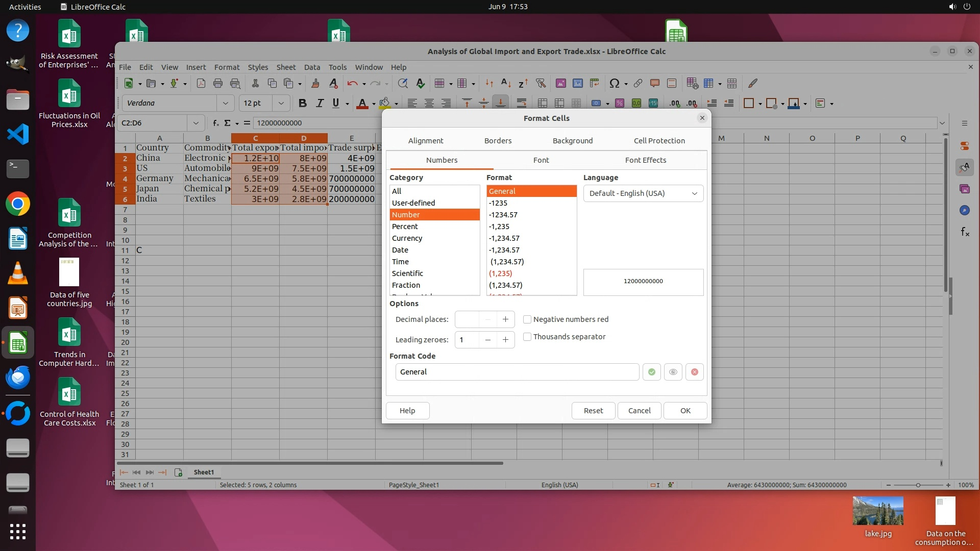980x551 pixels.
Task: Click the edit comment eye icon
Action: (x=673, y=372)
